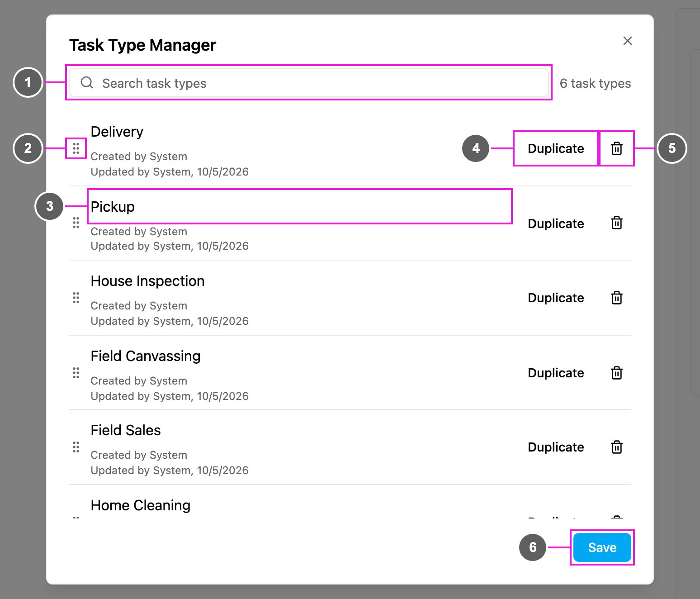Click the Search task types field
The width and height of the screenshot is (700, 599).
(x=309, y=83)
